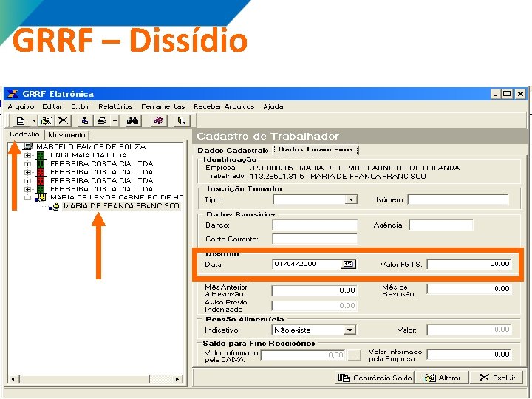The image size is (532, 399).
Task: Click the Dissídio Valor FGTS field
Action: click(469, 264)
